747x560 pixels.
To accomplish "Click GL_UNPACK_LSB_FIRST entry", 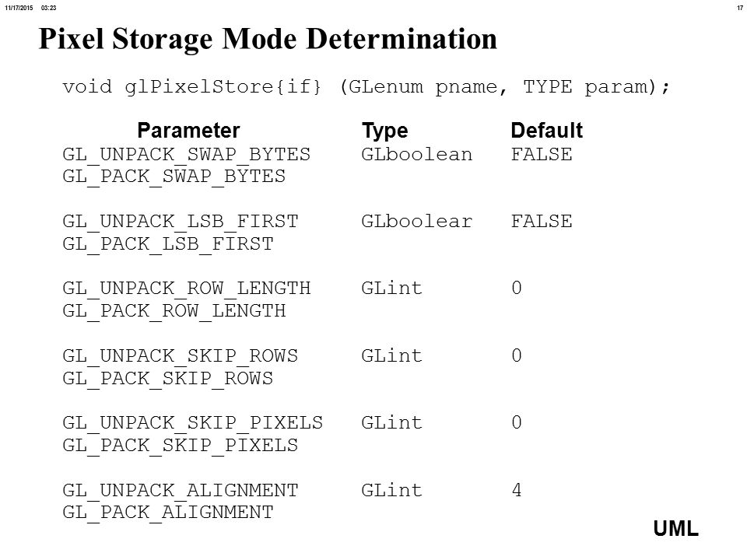I will pos(180,222).
